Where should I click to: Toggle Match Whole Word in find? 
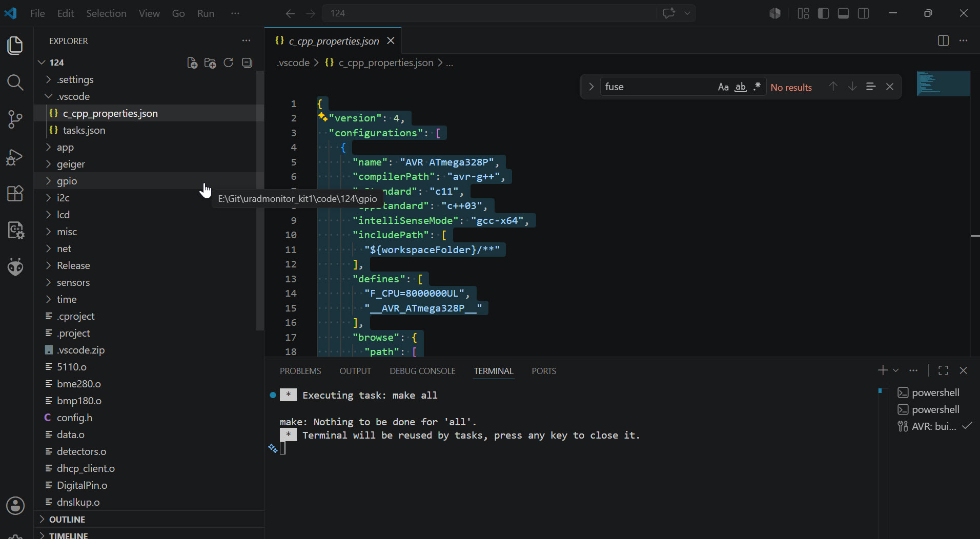[x=740, y=87]
